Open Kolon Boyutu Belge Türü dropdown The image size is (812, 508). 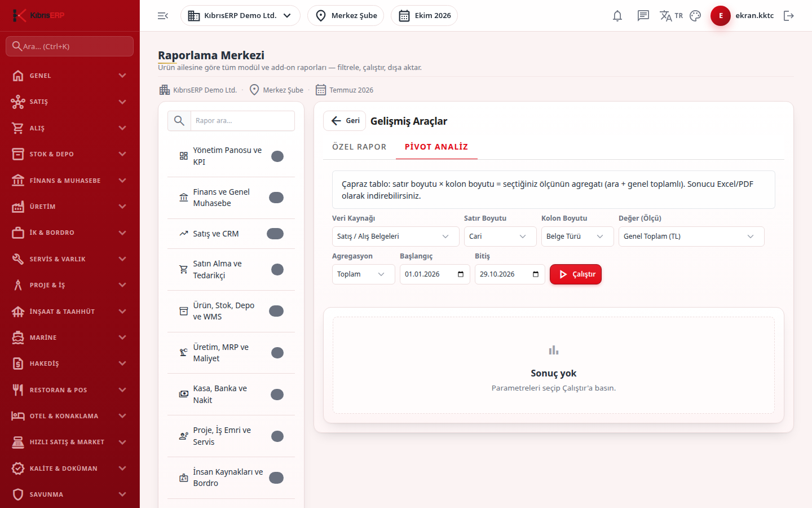click(x=577, y=237)
